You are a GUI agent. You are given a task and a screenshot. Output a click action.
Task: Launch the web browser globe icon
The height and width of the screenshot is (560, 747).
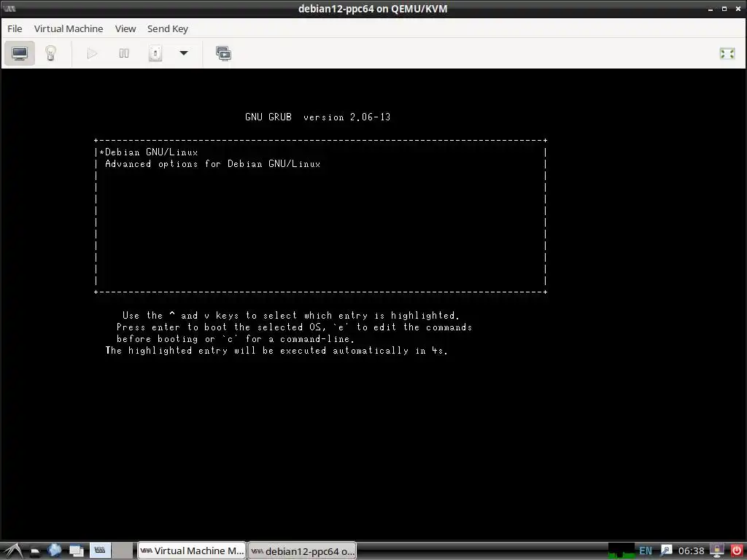[x=54, y=551]
